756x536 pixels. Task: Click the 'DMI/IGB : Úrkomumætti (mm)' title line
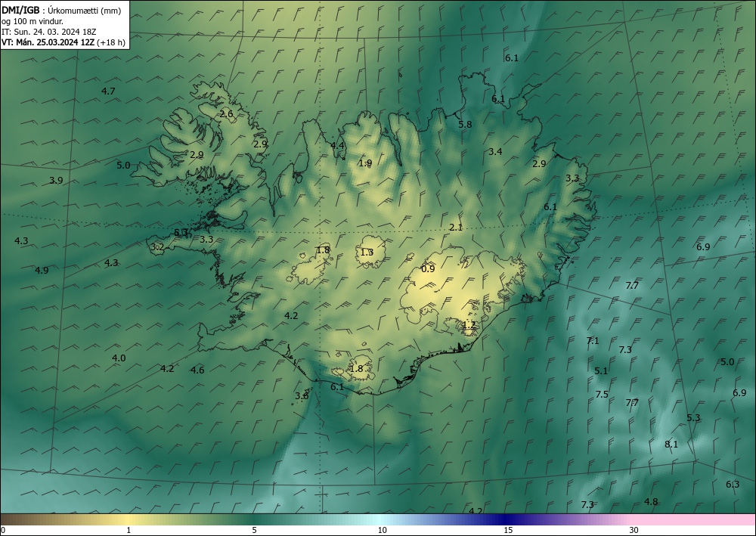point(61,11)
